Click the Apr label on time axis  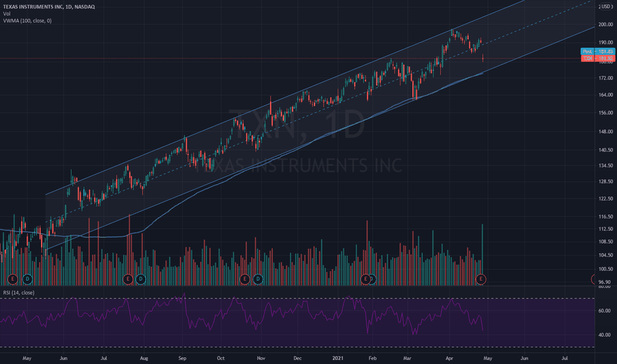[450, 359]
